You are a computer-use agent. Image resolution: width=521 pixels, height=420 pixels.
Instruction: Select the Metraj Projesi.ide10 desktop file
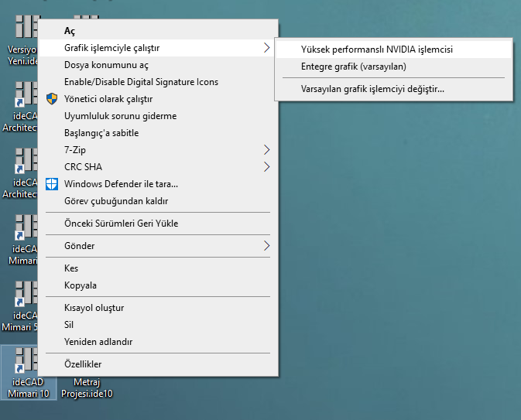[87, 388]
